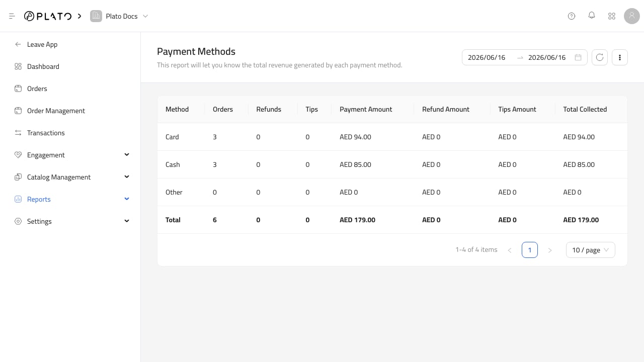
Task: Go to next page arrow
Action: pos(550,250)
